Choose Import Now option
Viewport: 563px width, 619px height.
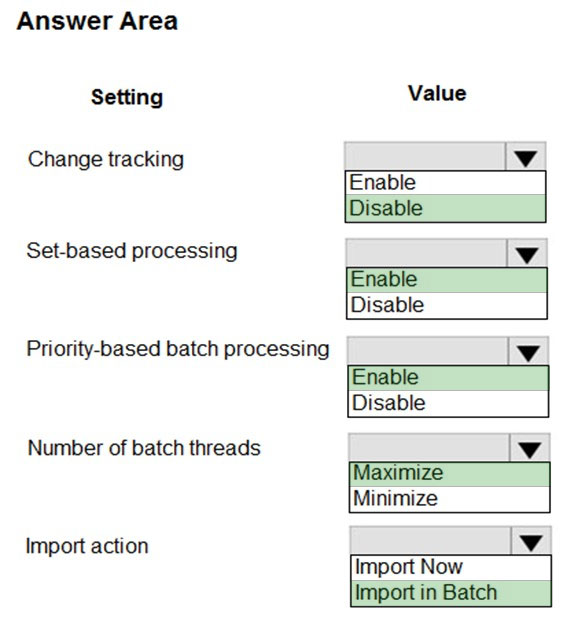[x=451, y=568]
